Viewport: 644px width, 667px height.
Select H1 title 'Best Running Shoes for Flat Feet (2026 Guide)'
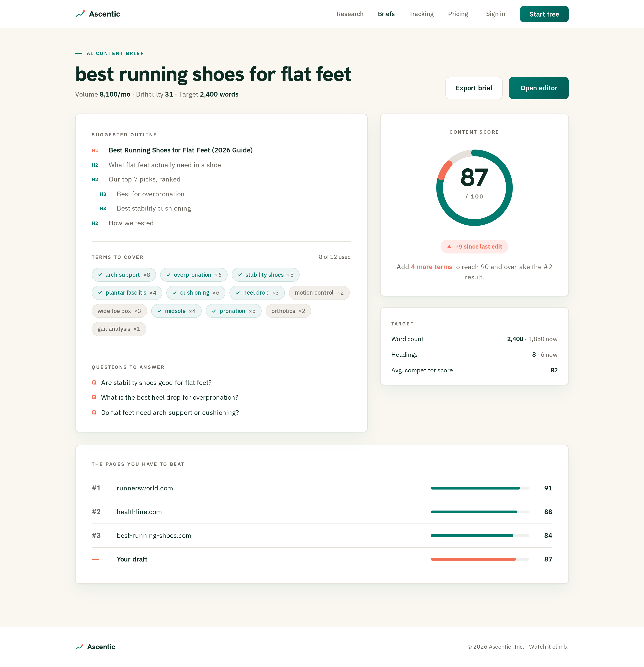pyautogui.click(x=180, y=150)
